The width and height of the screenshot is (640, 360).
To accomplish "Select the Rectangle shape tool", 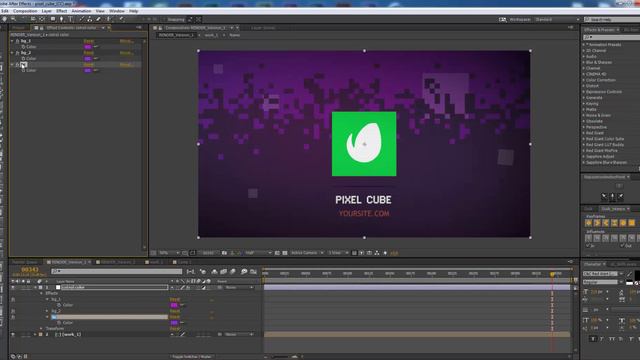I will click(x=53, y=19).
